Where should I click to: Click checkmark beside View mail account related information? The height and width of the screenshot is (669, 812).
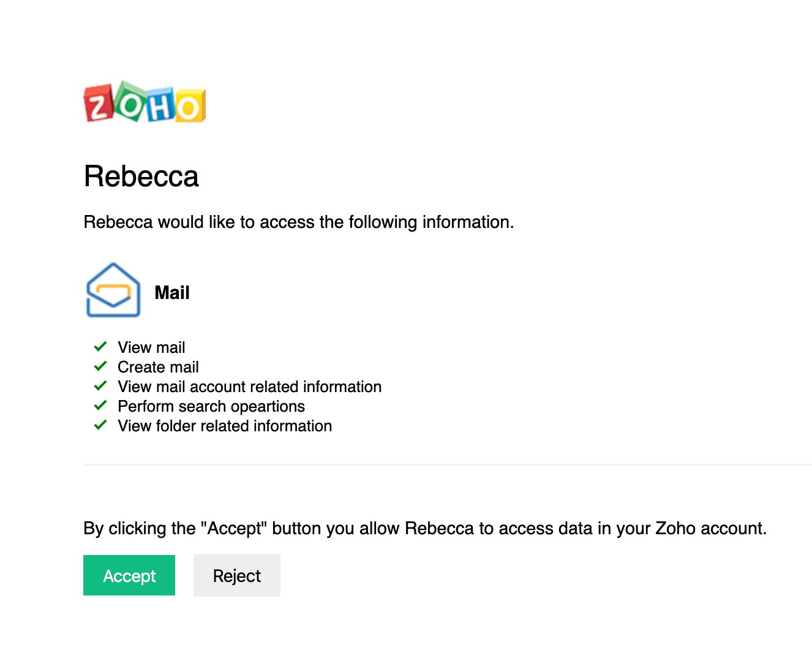click(100, 386)
